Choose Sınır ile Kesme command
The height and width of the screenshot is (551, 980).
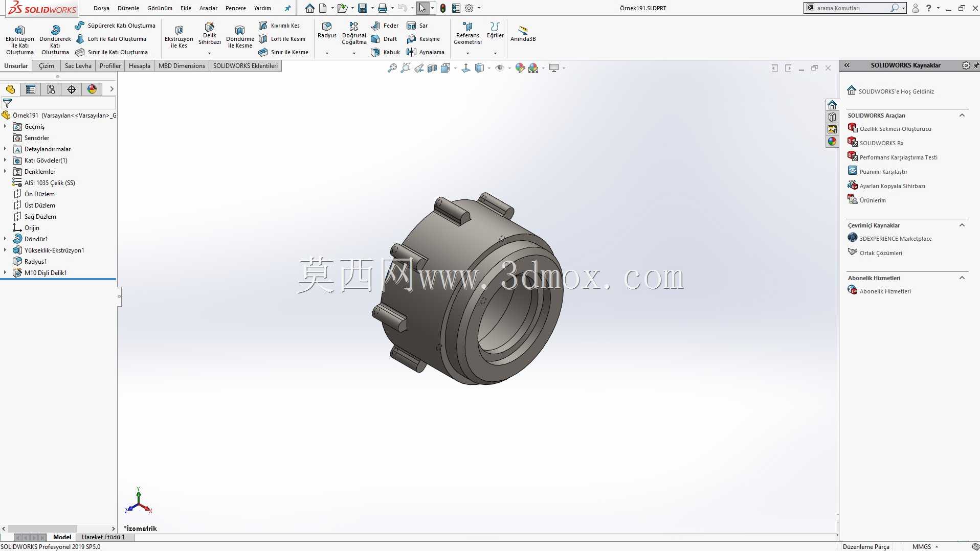coord(283,52)
